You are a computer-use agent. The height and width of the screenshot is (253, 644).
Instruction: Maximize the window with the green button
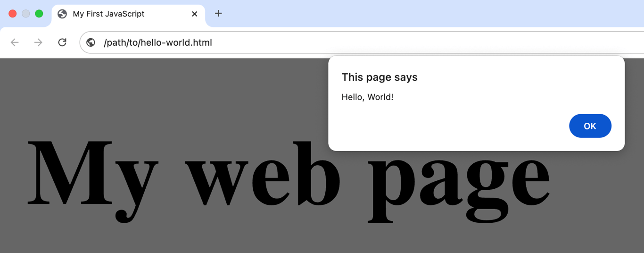[39, 14]
